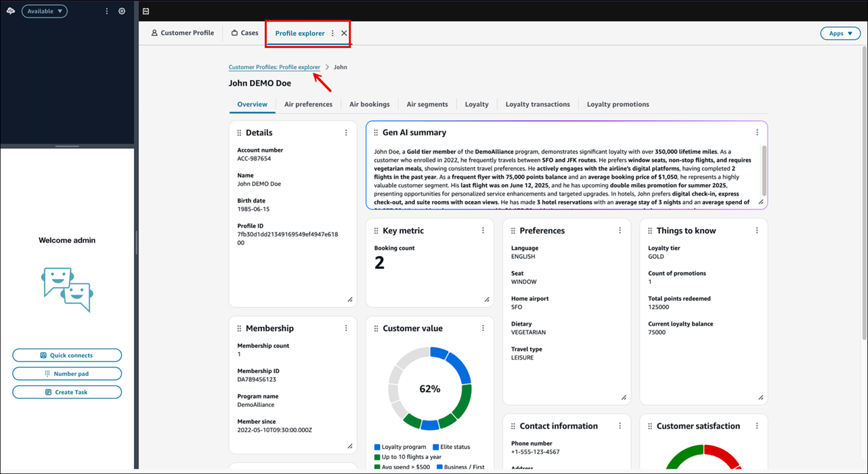The height and width of the screenshot is (474, 868).
Task: Open the overflow menu beside the Available status
Action: [106, 11]
